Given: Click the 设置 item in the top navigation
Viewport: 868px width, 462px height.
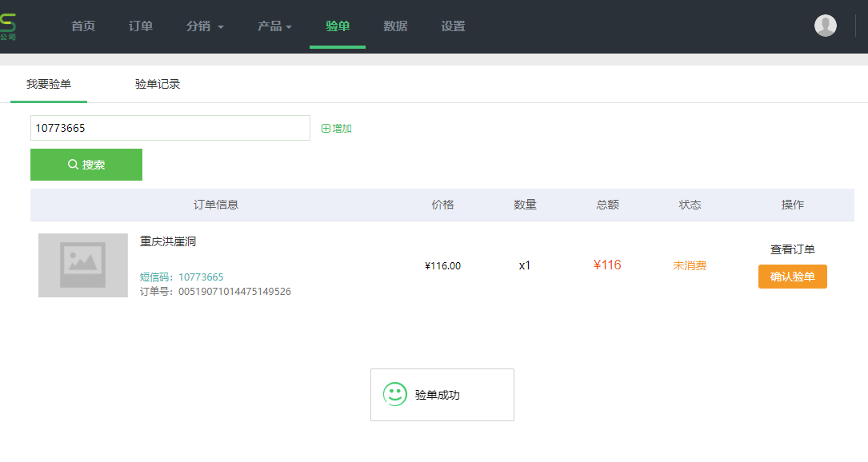Looking at the screenshot, I should click(452, 25).
